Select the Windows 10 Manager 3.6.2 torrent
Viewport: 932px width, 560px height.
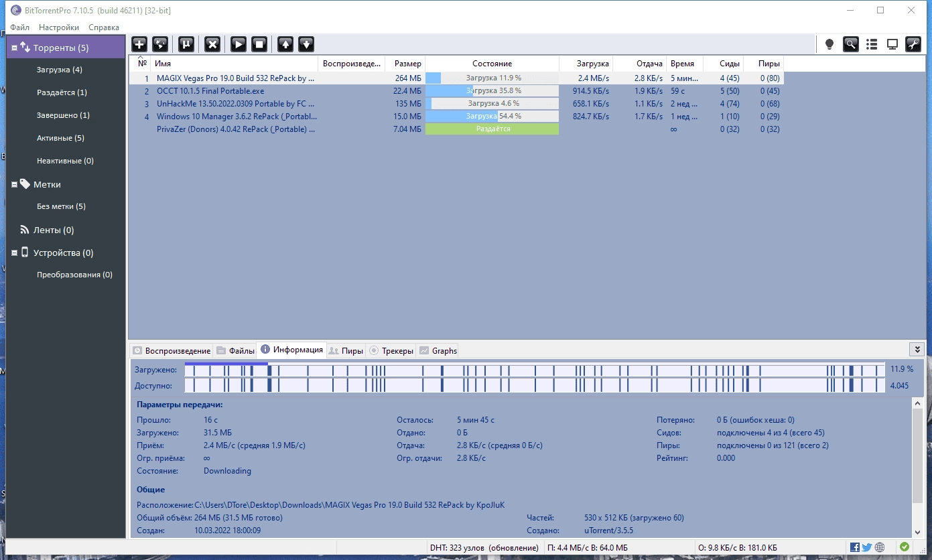coord(456,117)
